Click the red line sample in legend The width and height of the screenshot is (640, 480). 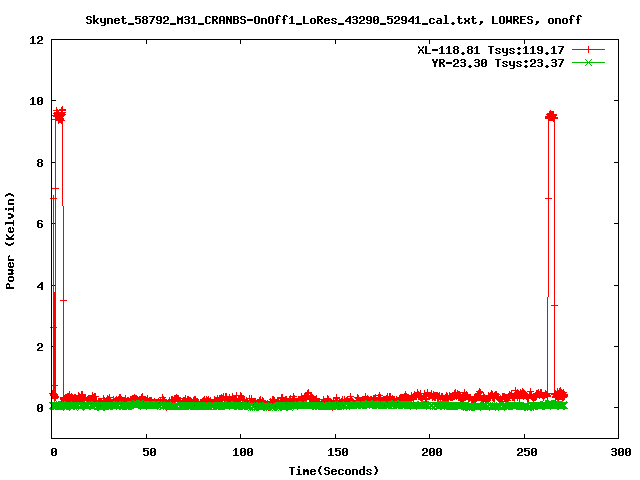[588, 50]
